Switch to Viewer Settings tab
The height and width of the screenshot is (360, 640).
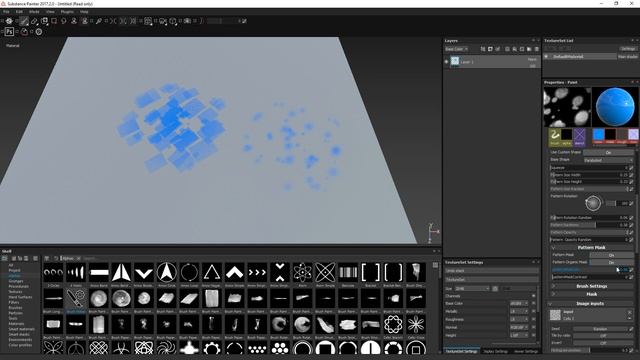(x=526, y=351)
